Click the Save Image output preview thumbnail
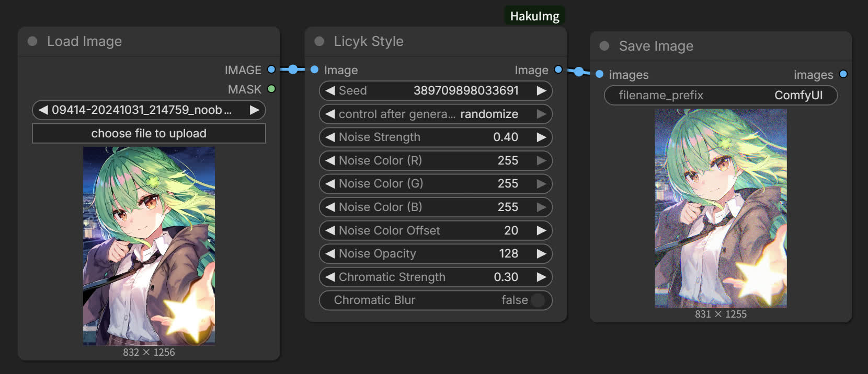The width and height of the screenshot is (868, 374). (721, 208)
